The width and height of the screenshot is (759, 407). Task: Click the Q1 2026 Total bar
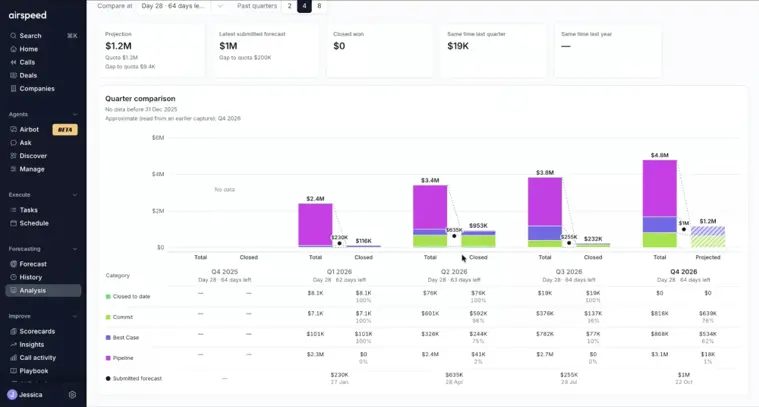[315, 226]
